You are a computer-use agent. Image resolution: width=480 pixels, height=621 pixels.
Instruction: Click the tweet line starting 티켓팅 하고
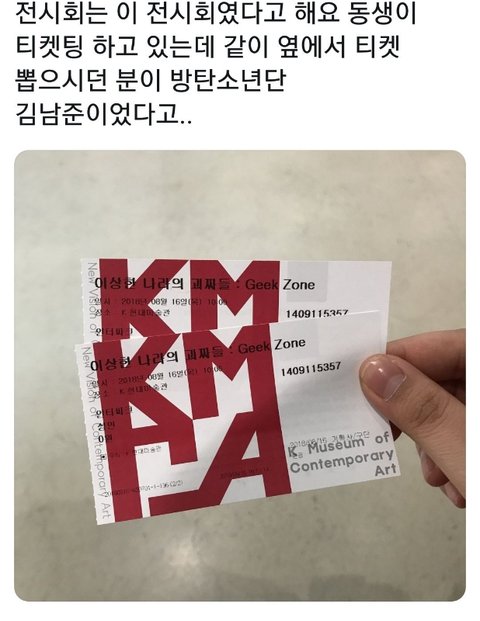(x=207, y=48)
